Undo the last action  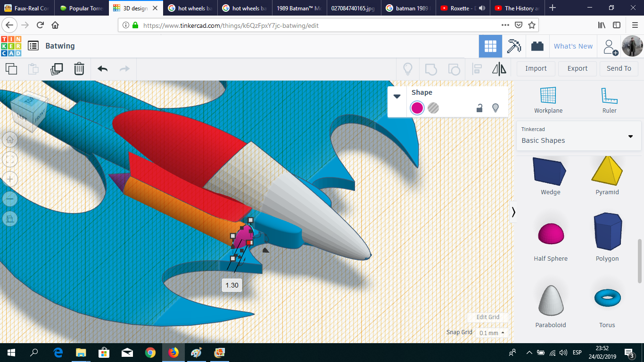point(103,69)
